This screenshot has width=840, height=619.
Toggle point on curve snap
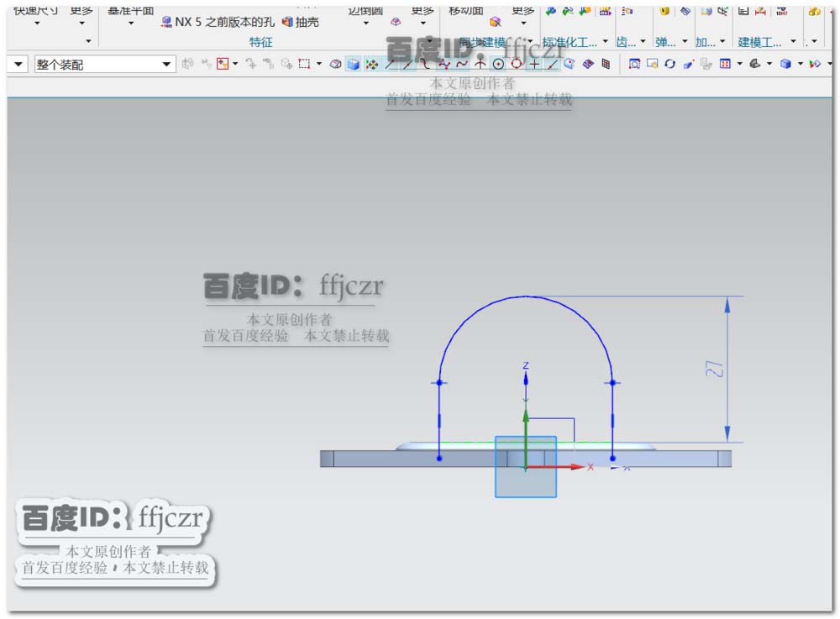[x=553, y=65]
